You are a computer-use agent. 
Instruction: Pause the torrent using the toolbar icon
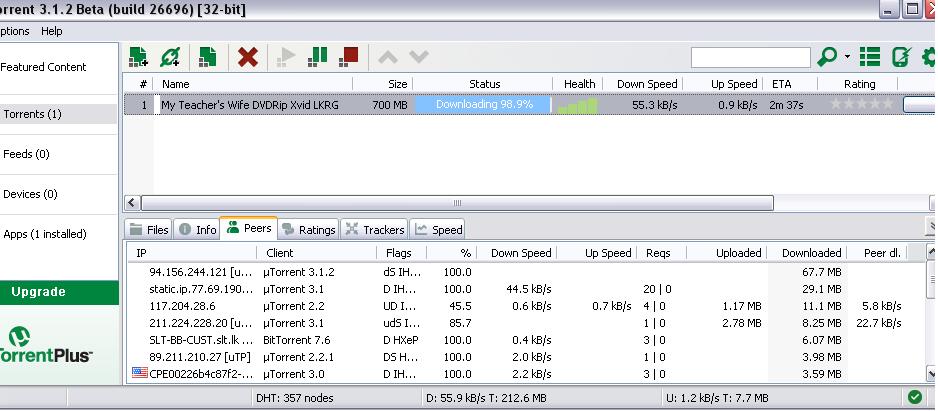318,57
